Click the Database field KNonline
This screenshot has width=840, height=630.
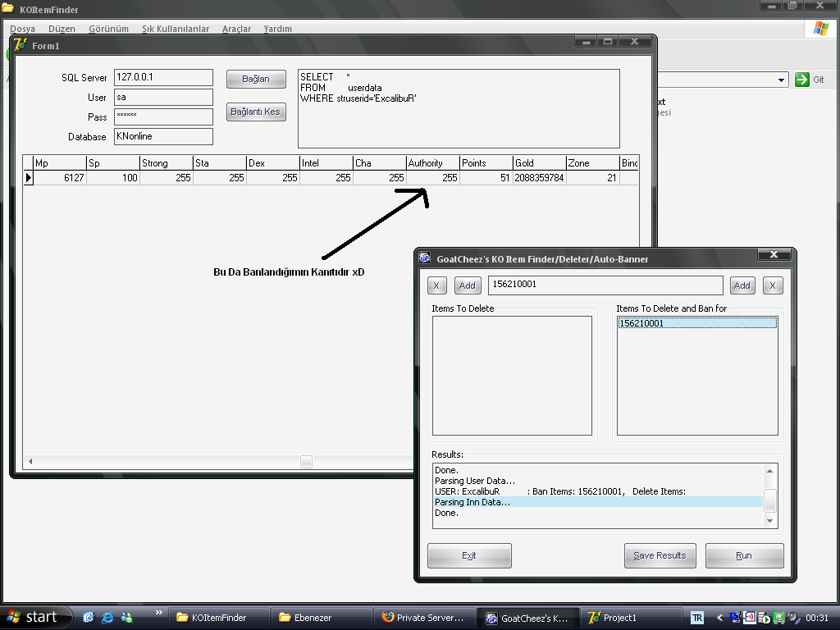click(x=163, y=136)
